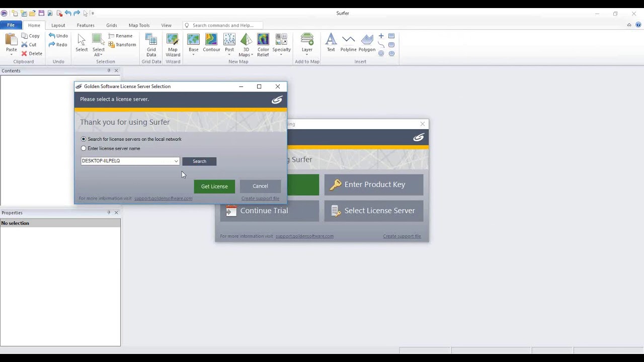
Task: Close the Properties panel
Action: coord(116,213)
